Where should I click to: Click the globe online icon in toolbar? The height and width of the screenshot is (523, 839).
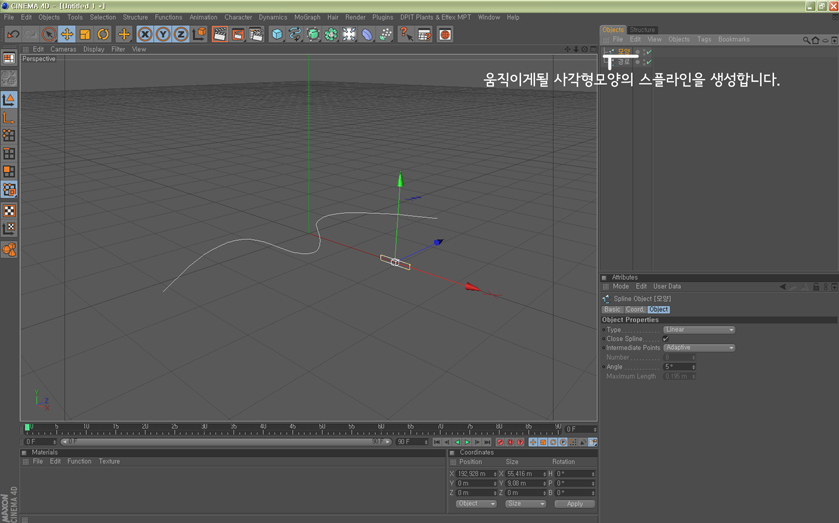point(445,35)
